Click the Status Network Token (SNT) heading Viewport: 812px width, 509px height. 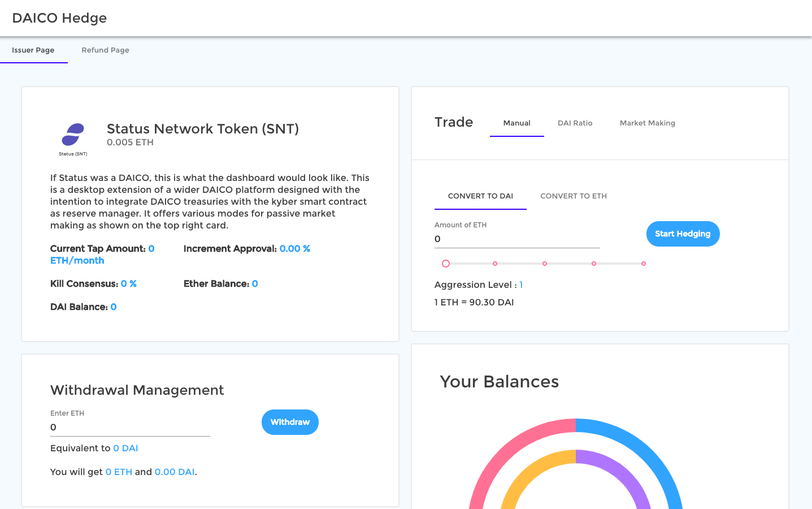point(203,129)
